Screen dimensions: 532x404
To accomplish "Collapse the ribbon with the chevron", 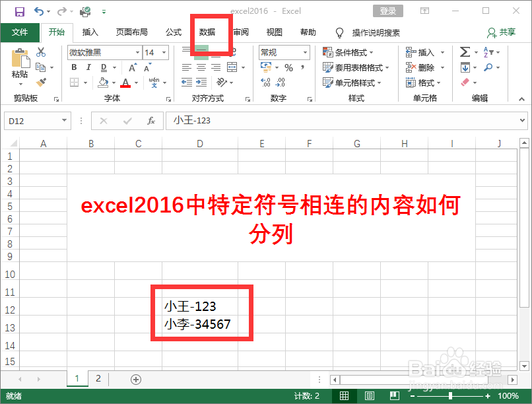I will coord(521,99).
